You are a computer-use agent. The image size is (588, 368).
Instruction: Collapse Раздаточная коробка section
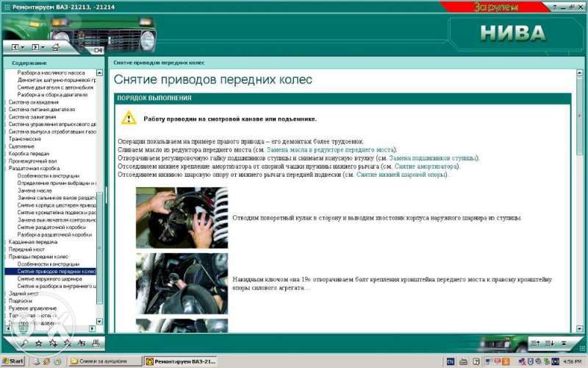pos(34,169)
